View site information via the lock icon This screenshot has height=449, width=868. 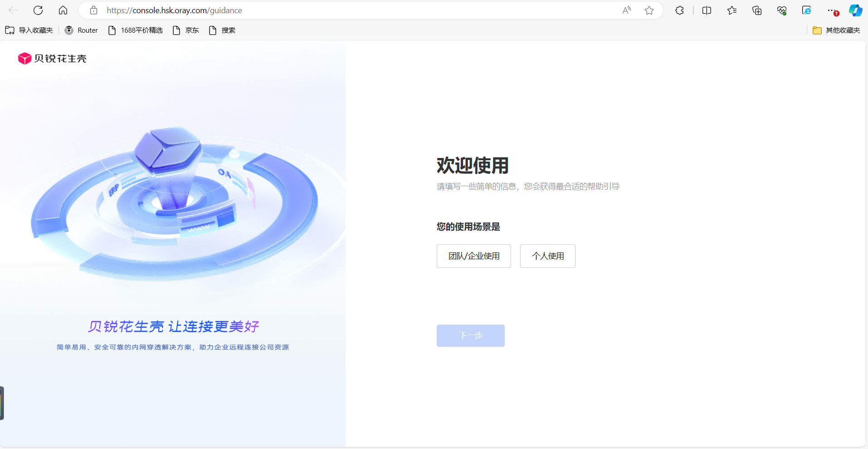93,10
